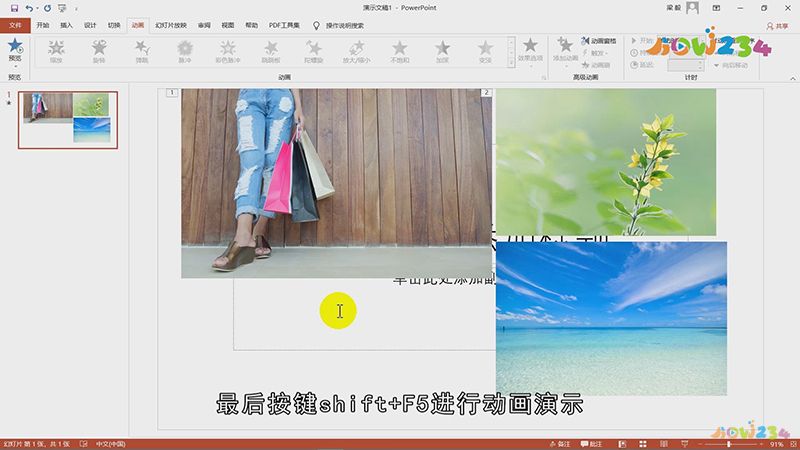
Task: Click the 中文(中国) language indicator
Action: click(x=110, y=444)
